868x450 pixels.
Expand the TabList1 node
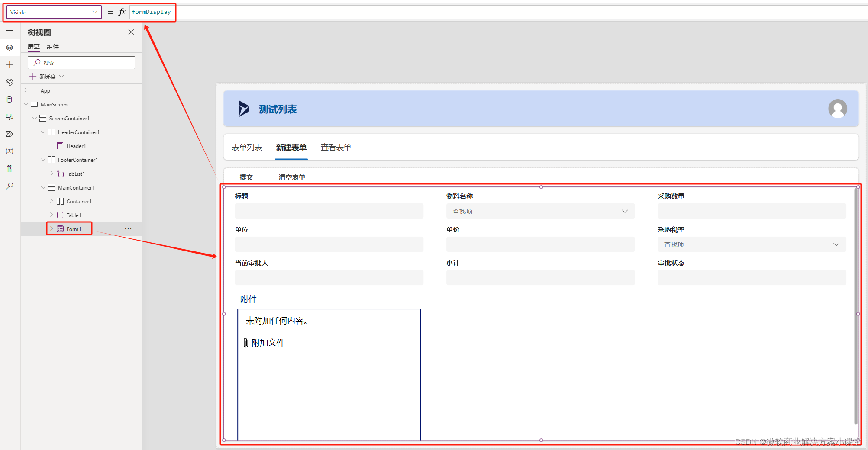pyautogui.click(x=52, y=174)
